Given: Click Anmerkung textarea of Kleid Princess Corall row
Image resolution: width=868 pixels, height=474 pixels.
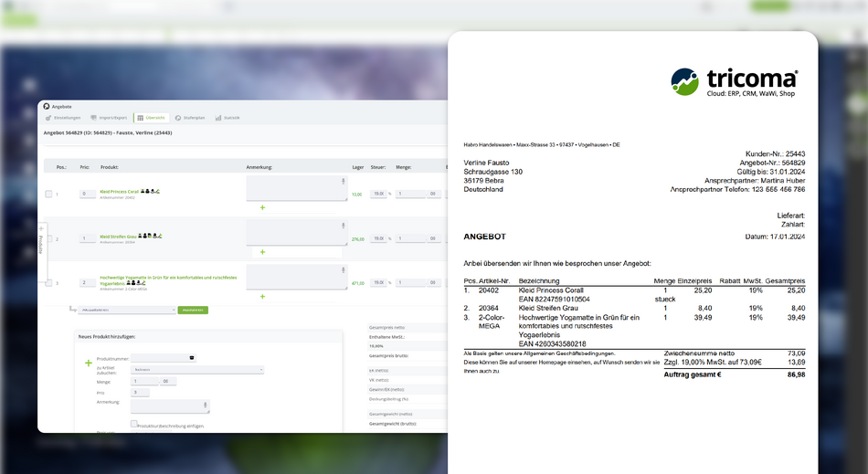Looking at the screenshot, I should click(297, 188).
